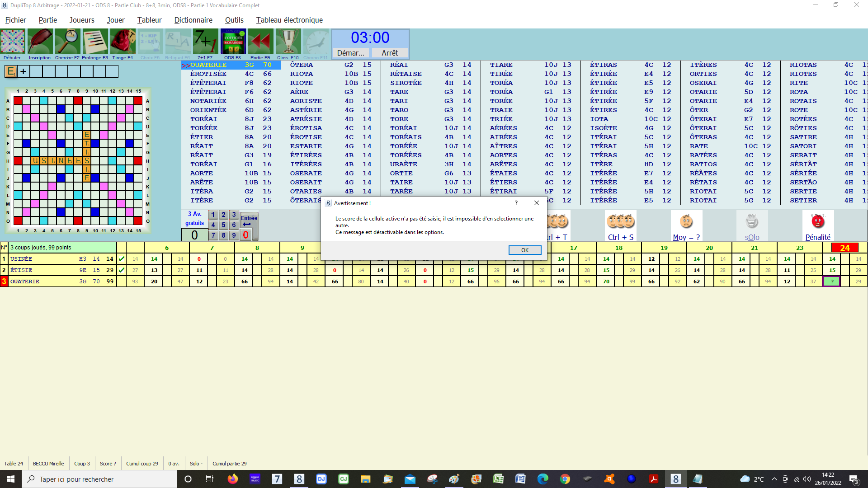
Task: Click Tirage F4 letter bag icon
Action: 123,42
